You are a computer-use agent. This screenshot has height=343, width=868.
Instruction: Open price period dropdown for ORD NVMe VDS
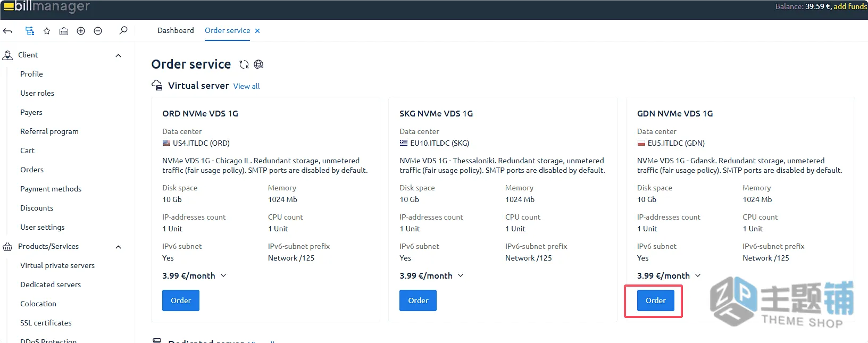click(223, 275)
